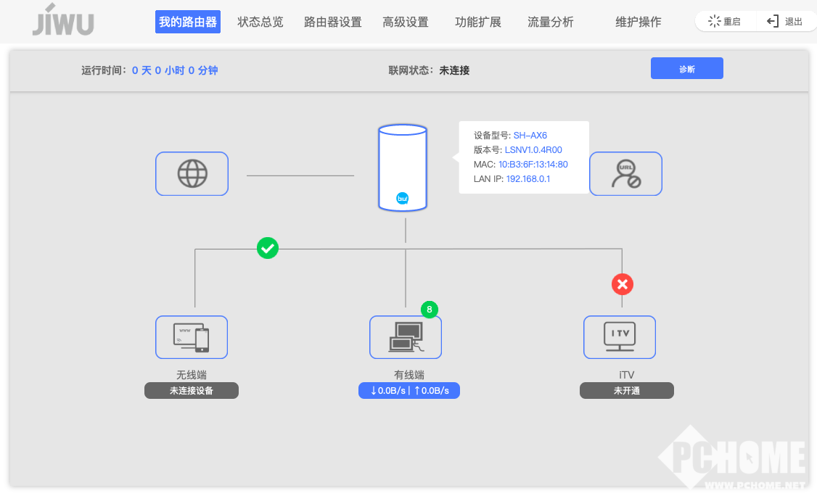Viewport: 817px width, 504px height.
Task: Click the central router device icon
Action: point(402,168)
